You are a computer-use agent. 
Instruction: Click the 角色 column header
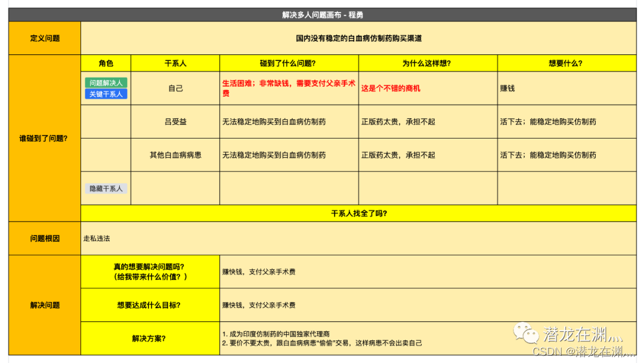tap(106, 63)
